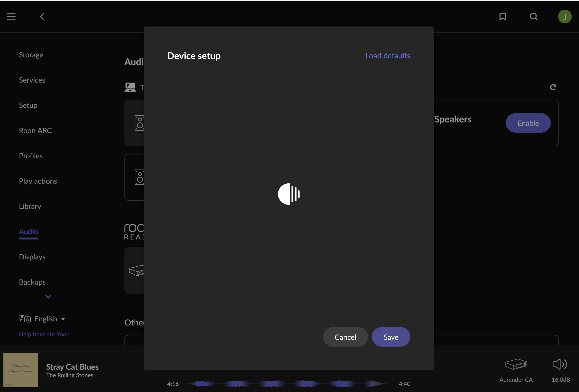Image resolution: width=579 pixels, height=392 pixels.
Task: Click Help translate Roon link
Action: [x=44, y=334]
